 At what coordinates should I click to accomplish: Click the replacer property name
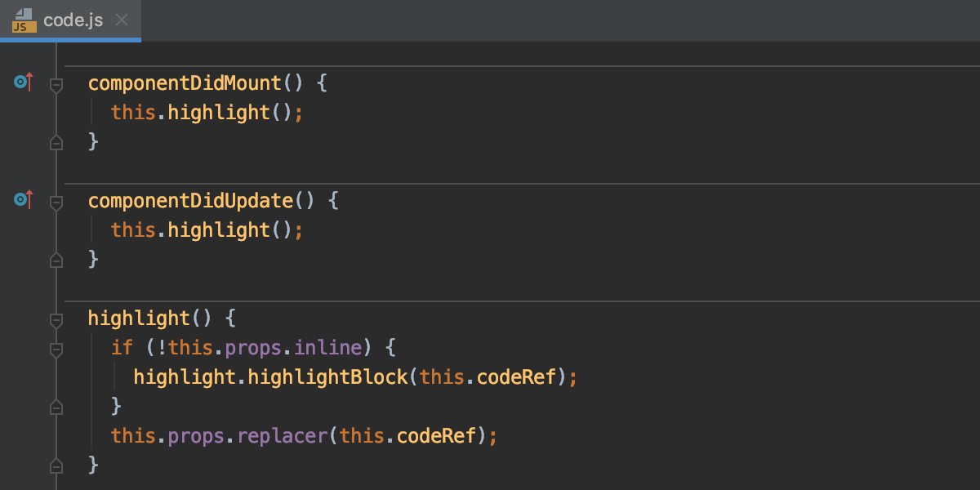[282, 435]
